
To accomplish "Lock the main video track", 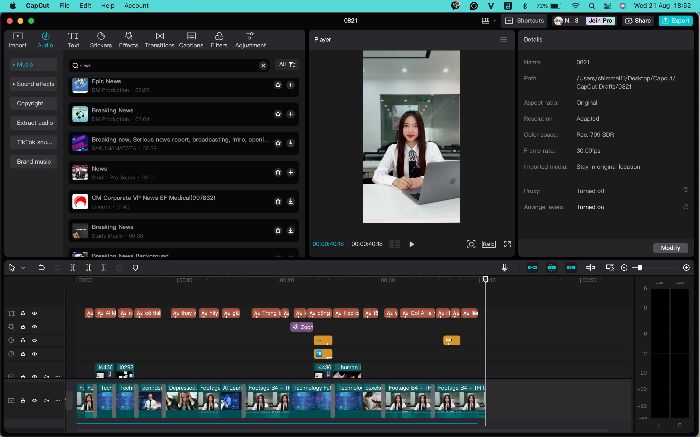I will [23, 400].
